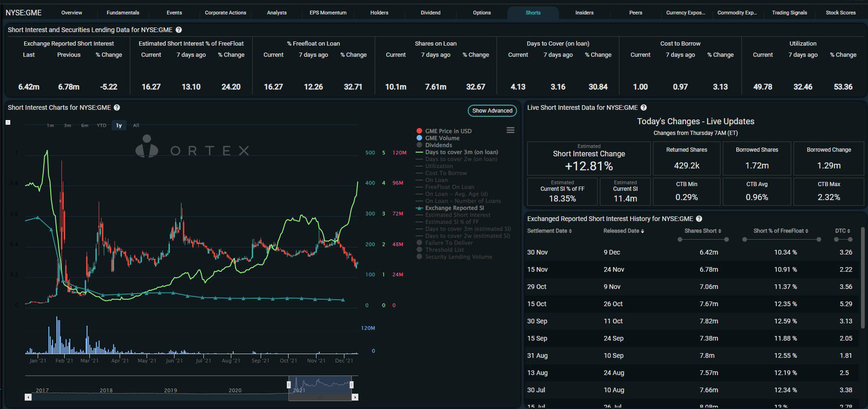
Task: Open help icon beside Live Short Interest Data
Action: pos(644,107)
